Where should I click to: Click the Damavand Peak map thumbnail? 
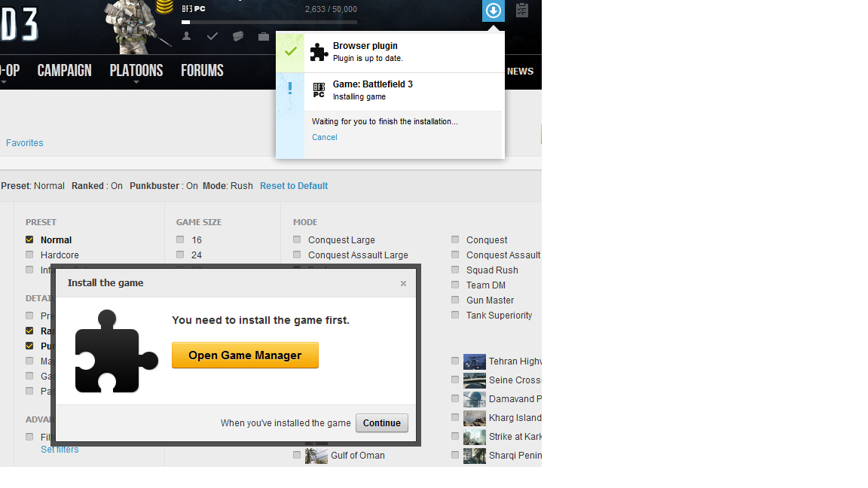coord(475,399)
